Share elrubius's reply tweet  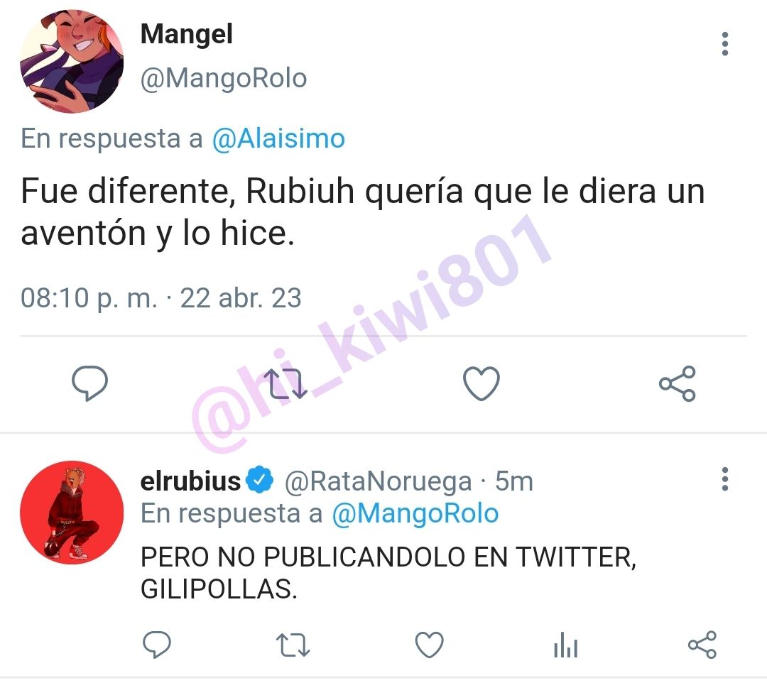[x=702, y=645]
